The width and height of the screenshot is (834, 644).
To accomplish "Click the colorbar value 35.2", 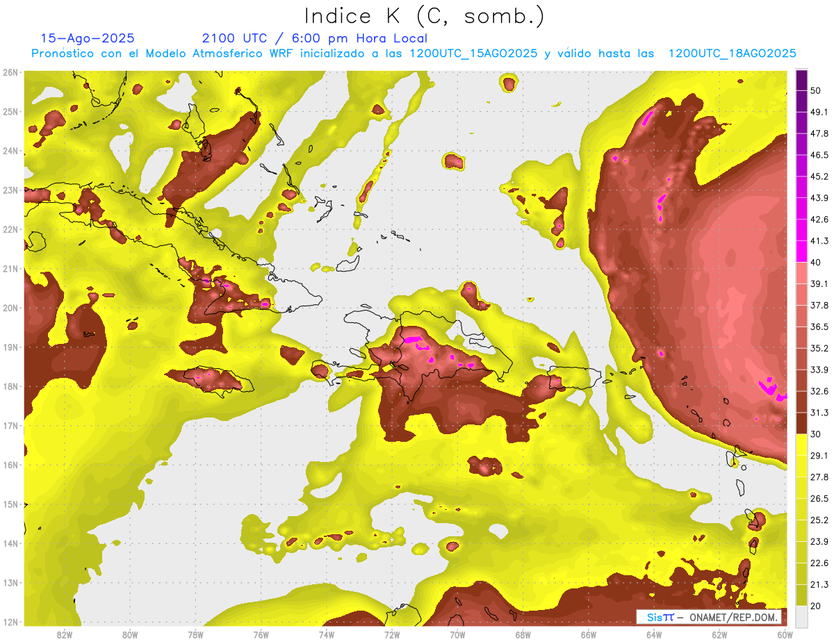I will click(x=819, y=348).
